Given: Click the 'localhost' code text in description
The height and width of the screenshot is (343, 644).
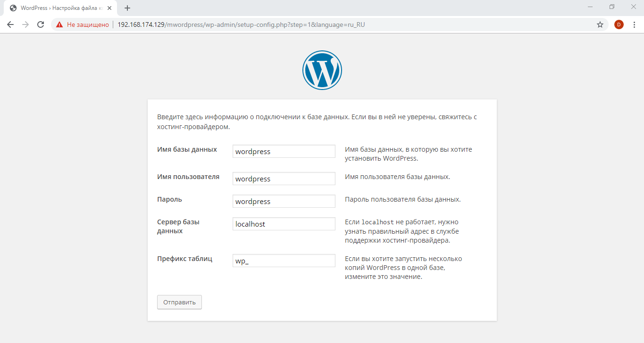Looking at the screenshot, I should [x=377, y=222].
